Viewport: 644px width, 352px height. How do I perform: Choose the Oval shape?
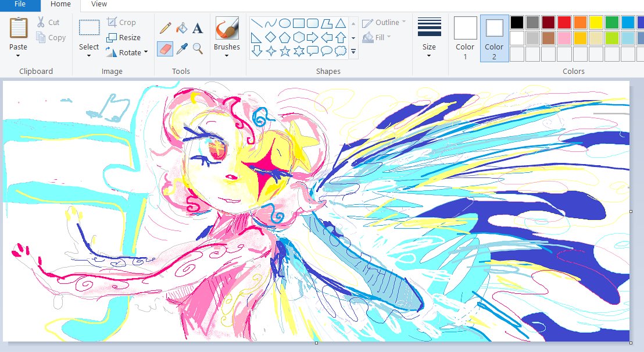point(285,23)
